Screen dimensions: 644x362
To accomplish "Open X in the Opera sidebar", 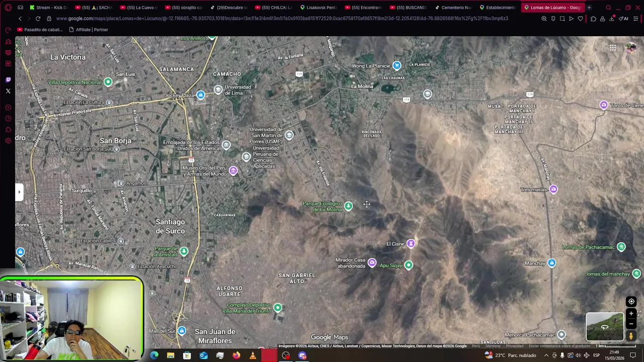I will point(8,91).
